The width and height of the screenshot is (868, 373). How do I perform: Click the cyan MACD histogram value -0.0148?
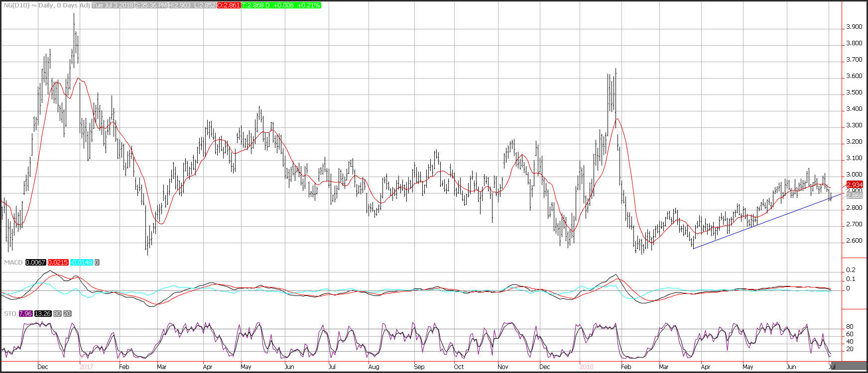click(x=81, y=262)
